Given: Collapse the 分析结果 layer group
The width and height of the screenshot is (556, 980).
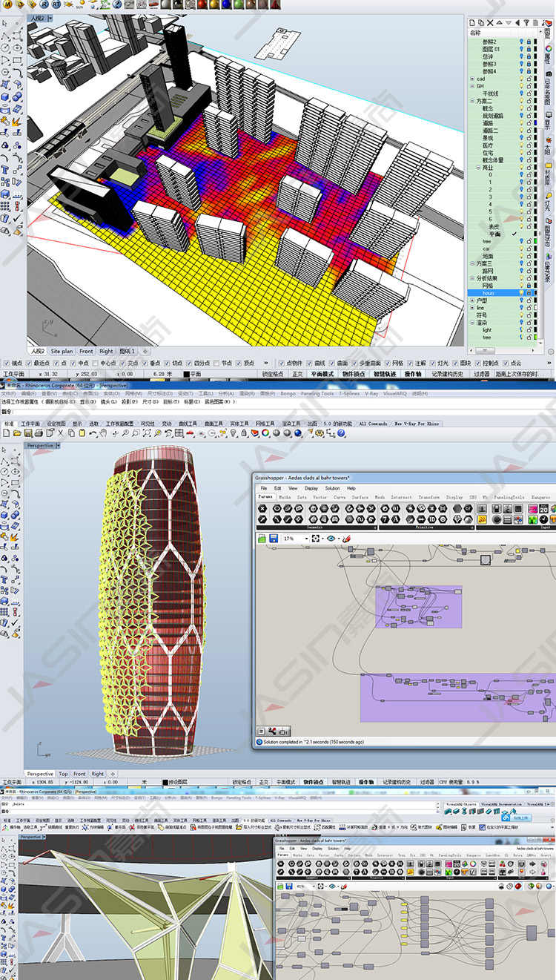Looking at the screenshot, I should pyautogui.click(x=472, y=278).
